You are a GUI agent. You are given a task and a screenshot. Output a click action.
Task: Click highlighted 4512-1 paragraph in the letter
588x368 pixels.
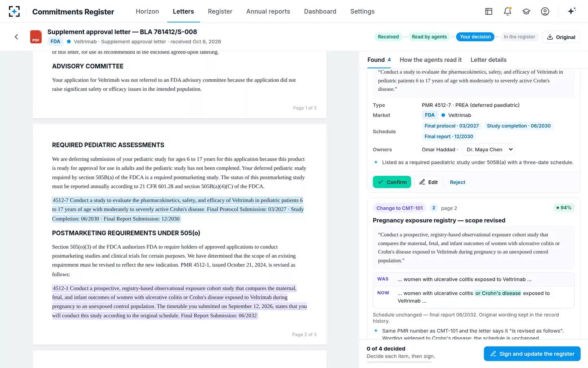pos(179,302)
